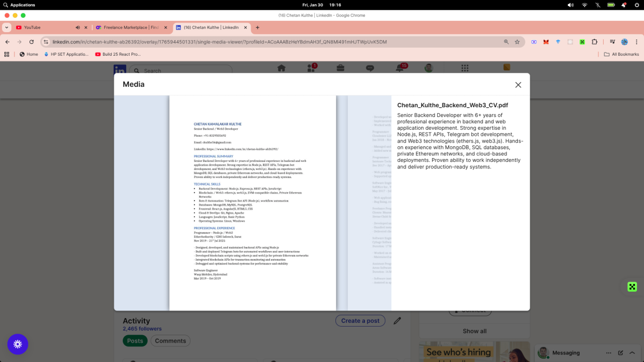Switch to the Freelance Marketplace tab

point(128,27)
